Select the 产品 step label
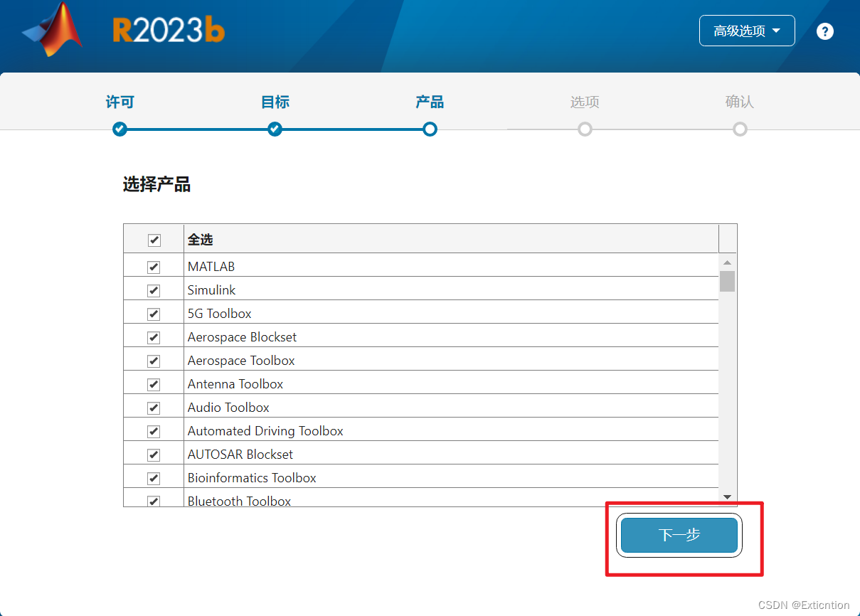 (430, 102)
